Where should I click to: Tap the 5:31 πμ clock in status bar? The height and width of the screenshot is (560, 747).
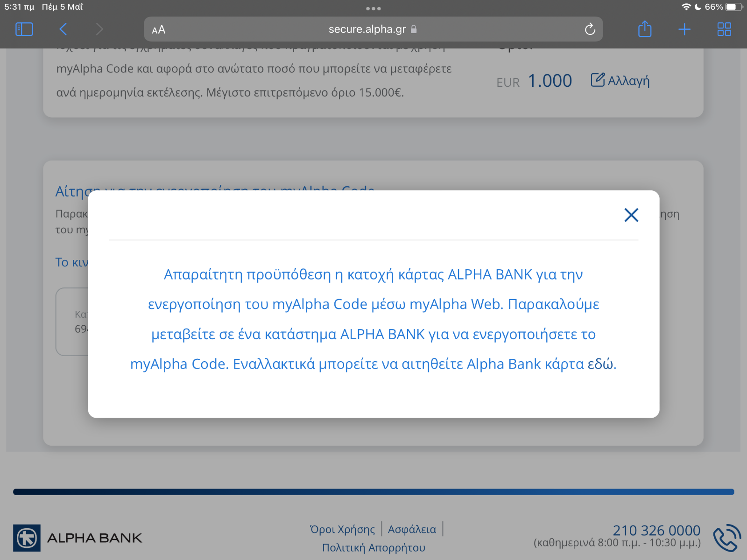pyautogui.click(x=19, y=7)
